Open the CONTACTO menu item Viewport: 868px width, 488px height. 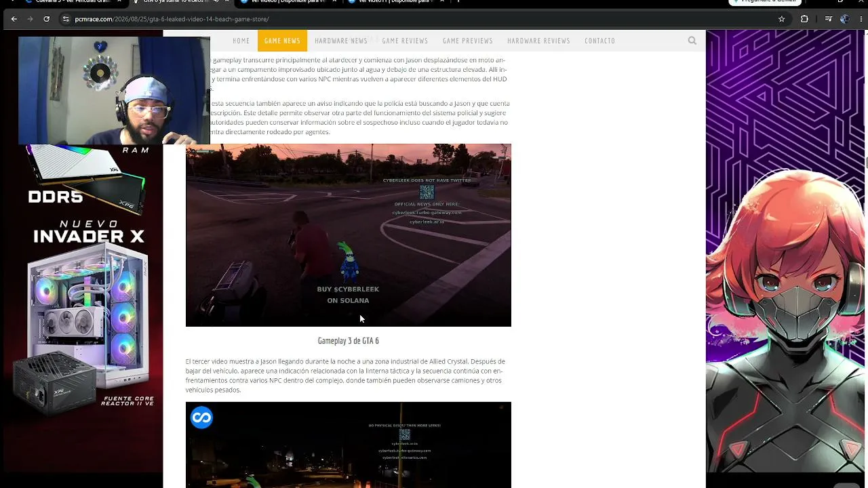pos(600,41)
